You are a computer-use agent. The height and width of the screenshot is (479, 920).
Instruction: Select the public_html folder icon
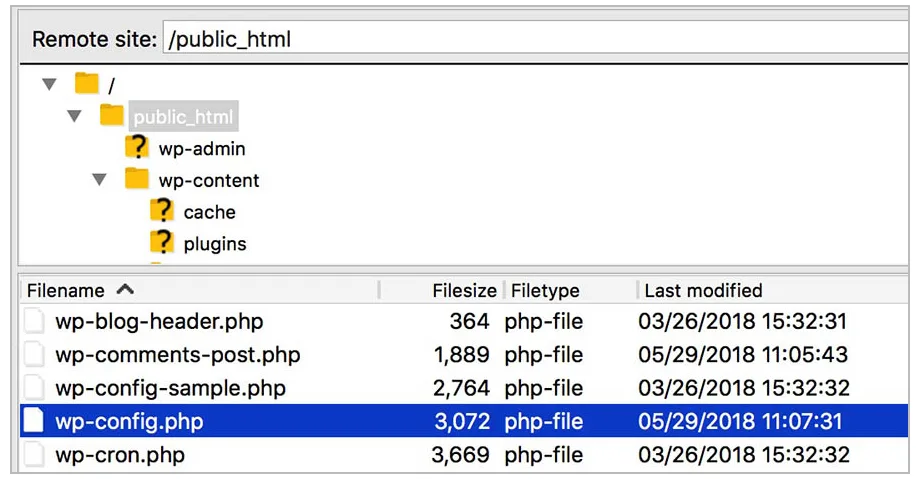click(111, 115)
